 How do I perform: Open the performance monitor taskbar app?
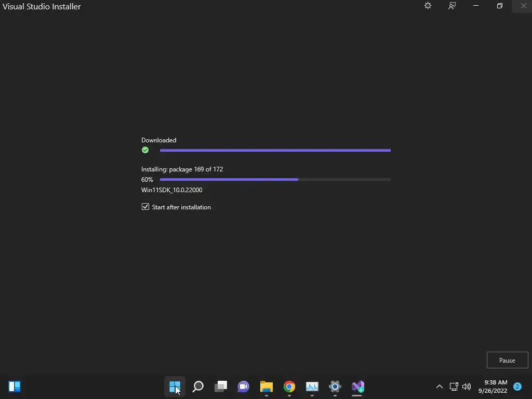312,387
